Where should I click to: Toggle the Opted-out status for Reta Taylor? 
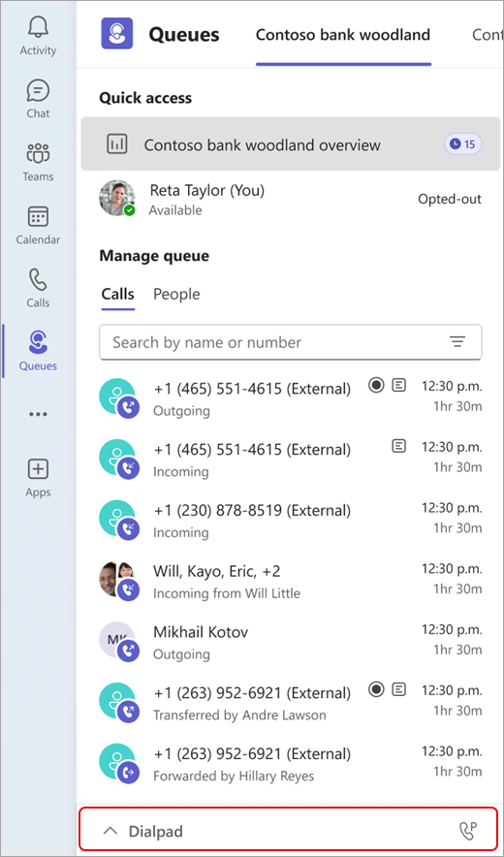(x=450, y=199)
